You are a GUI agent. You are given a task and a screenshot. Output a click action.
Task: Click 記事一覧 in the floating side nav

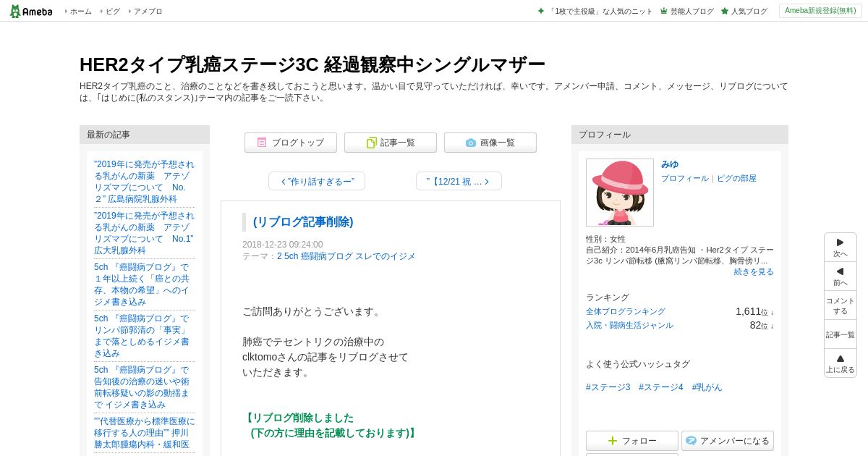pyautogui.click(x=841, y=334)
